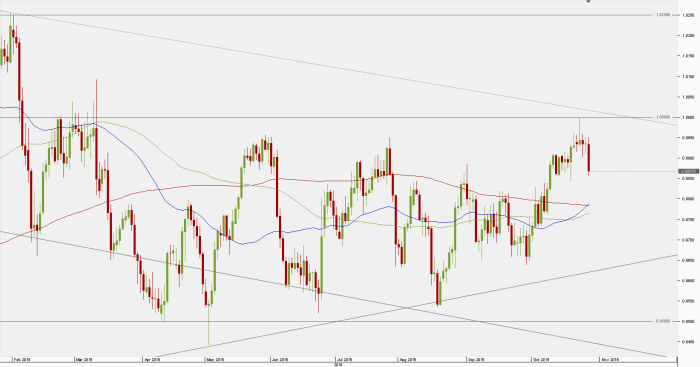Select Mar 2016 on the time axis
Image resolution: width=700 pixels, height=367 pixels.
84,359
